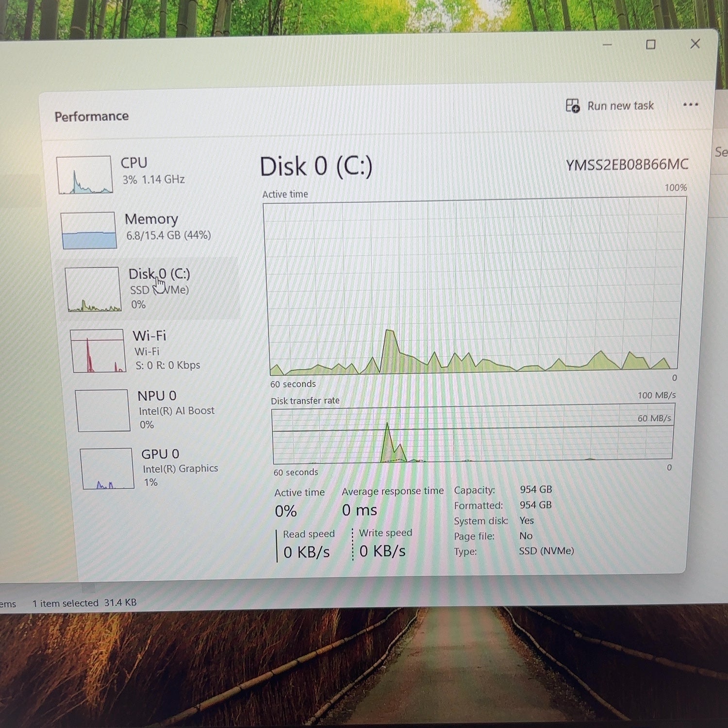This screenshot has width=728, height=728.
Task: Click the disk model name YMSS2EB08B66MC
Action: click(627, 165)
